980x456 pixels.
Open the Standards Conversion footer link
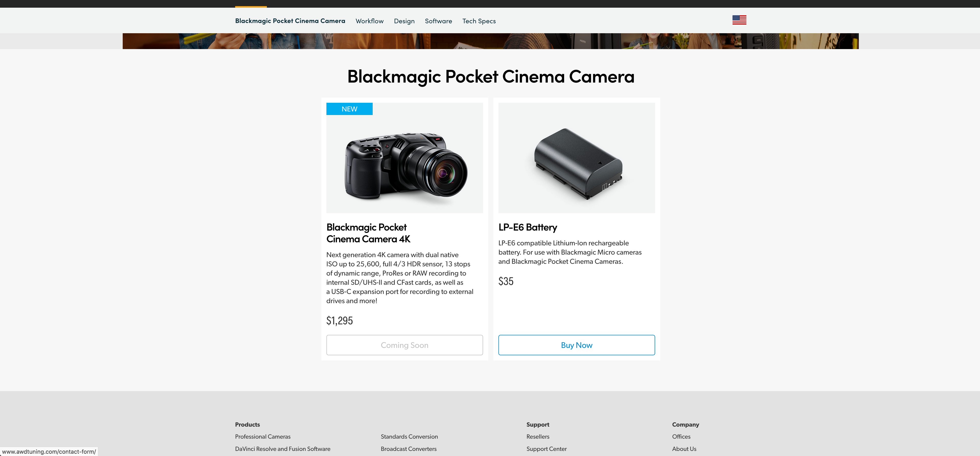point(409,437)
